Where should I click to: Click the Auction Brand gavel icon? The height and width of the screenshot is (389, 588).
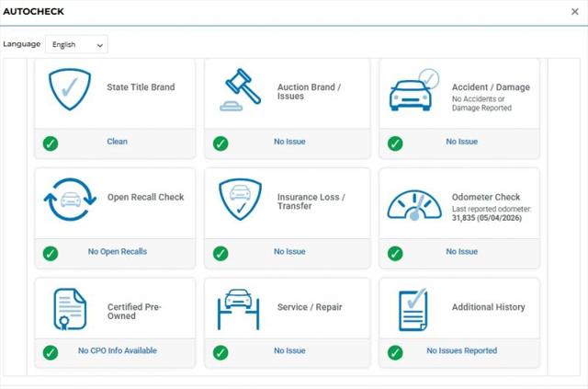241,90
